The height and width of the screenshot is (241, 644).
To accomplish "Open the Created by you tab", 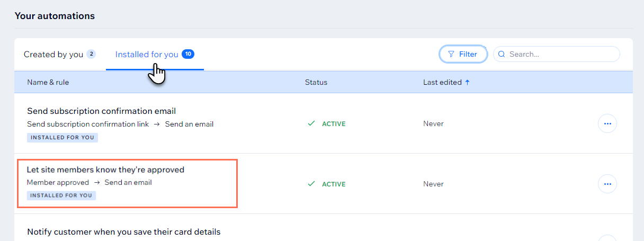I will click(x=59, y=54).
